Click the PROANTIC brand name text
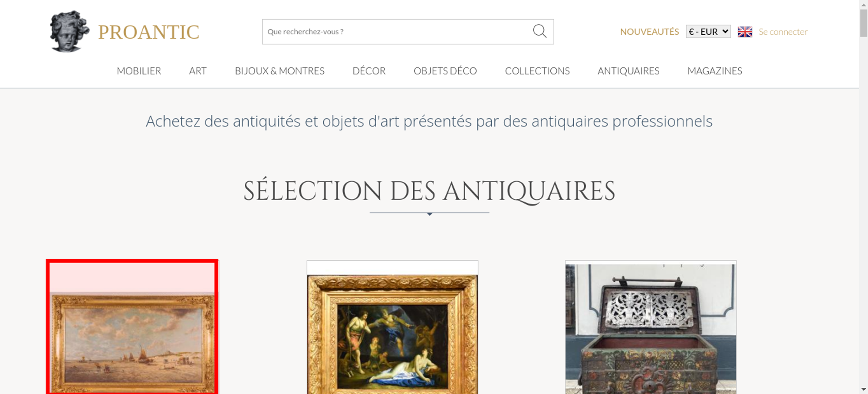The image size is (868, 394). [x=148, y=32]
